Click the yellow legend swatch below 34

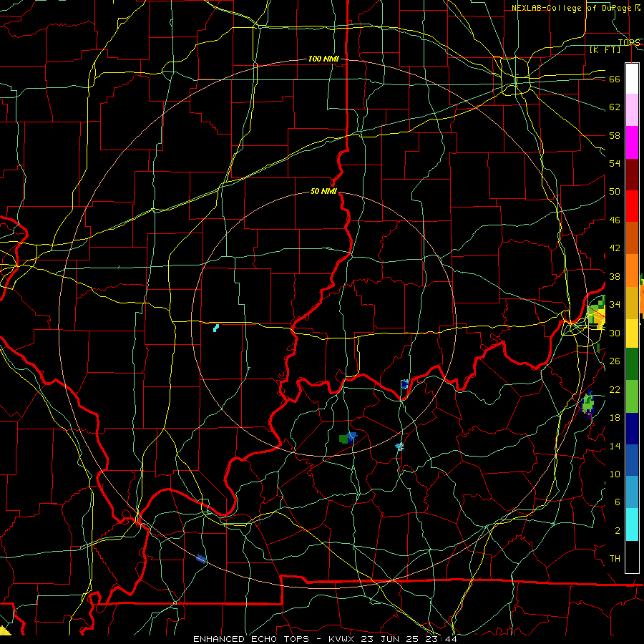point(632,333)
